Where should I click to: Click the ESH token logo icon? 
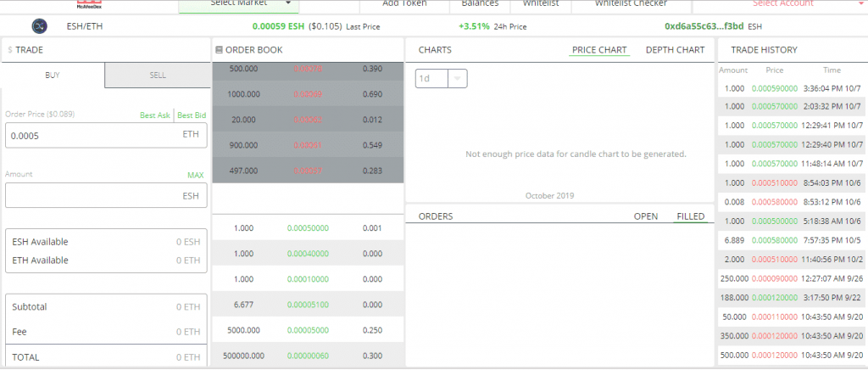[x=40, y=26]
